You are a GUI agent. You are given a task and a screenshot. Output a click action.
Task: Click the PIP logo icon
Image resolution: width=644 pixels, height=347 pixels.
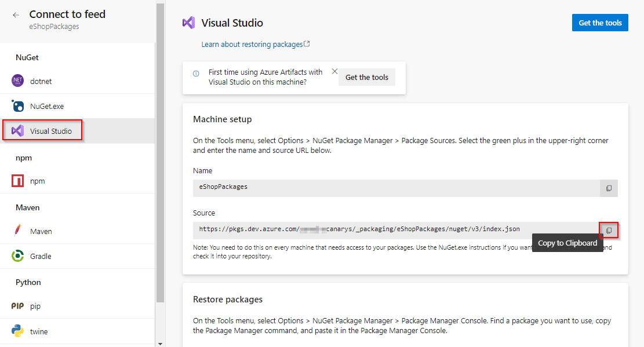17,306
